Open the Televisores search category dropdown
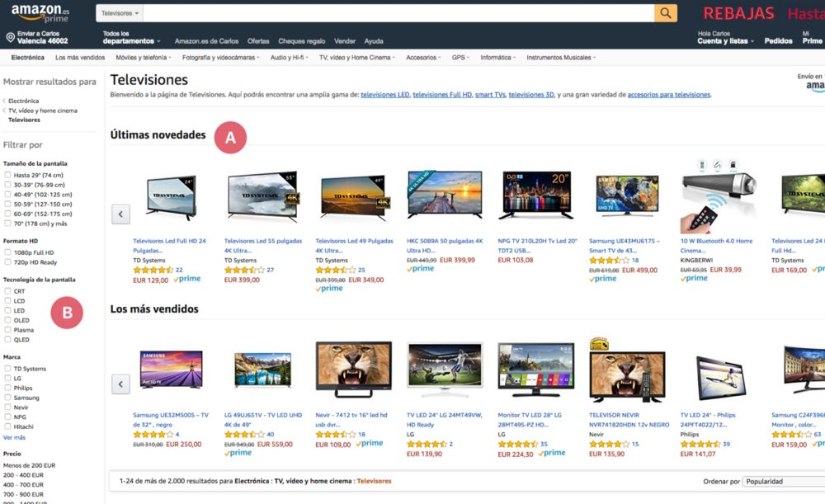The image size is (825, 504). click(120, 13)
